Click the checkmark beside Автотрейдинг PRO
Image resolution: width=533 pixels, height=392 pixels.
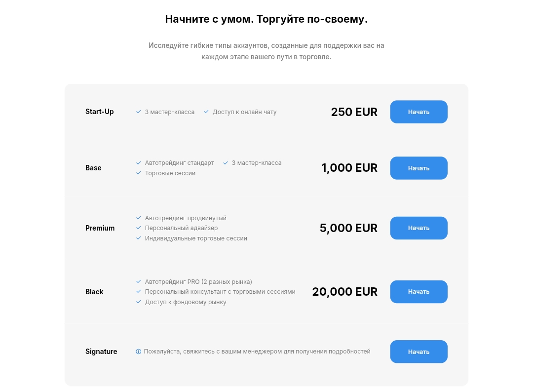138,281
